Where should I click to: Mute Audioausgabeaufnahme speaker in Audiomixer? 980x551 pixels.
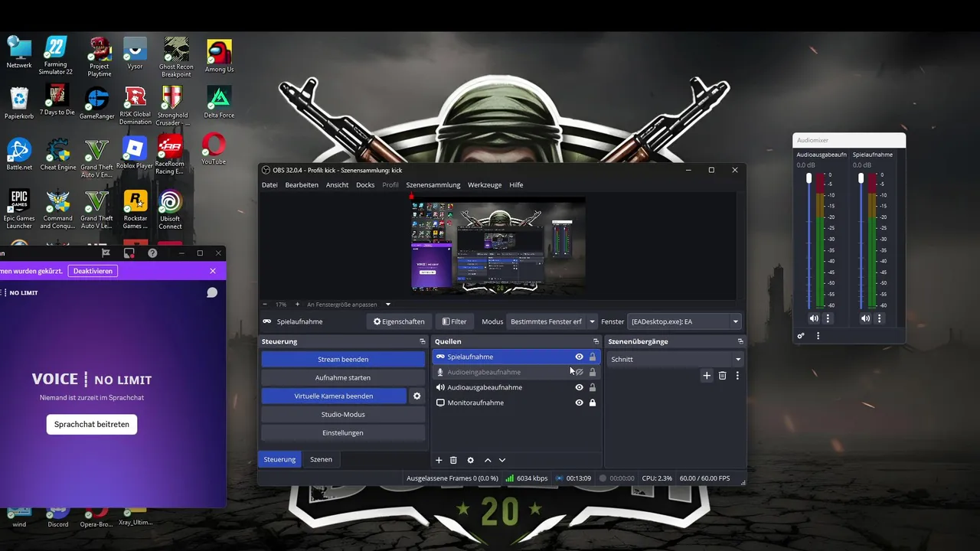(814, 318)
